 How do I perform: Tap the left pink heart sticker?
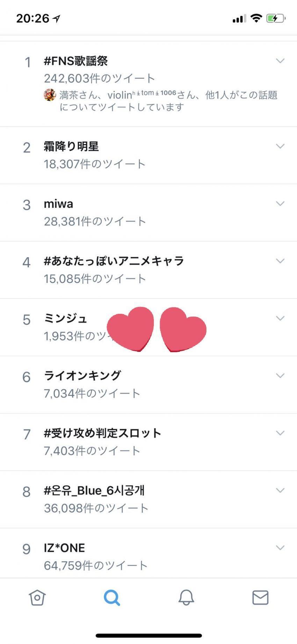click(130, 328)
